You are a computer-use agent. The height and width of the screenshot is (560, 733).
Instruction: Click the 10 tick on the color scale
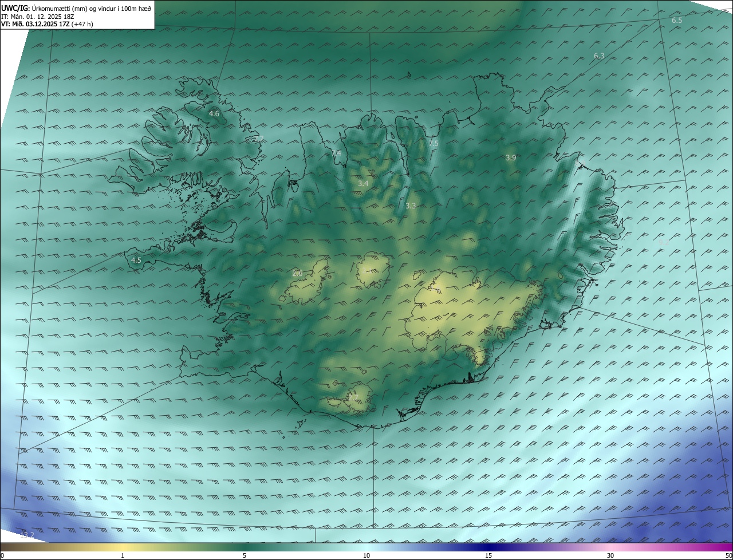click(366, 555)
